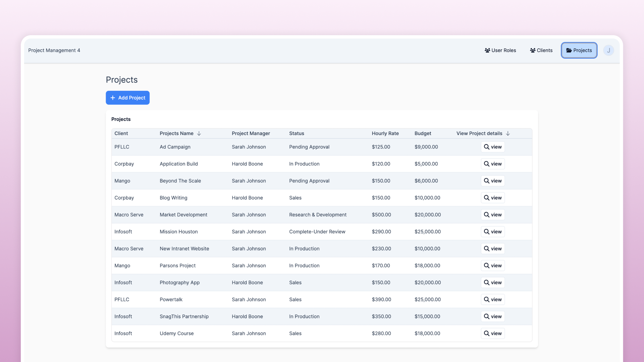The height and width of the screenshot is (362, 644).
Task: Click view for Application Build project
Action: tap(492, 164)
